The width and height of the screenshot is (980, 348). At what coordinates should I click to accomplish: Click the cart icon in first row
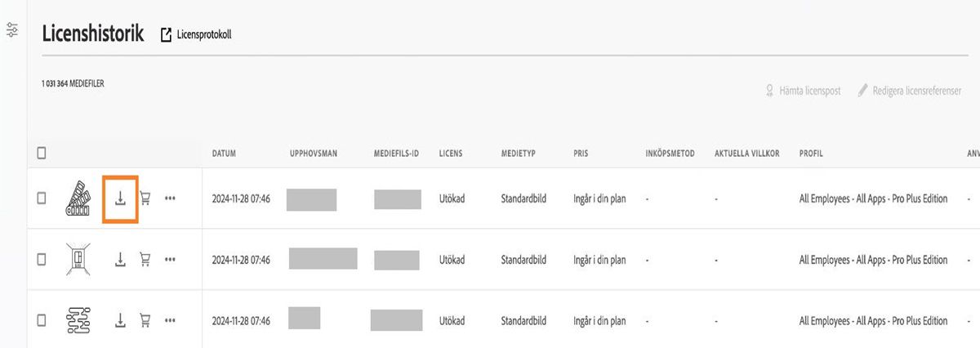(145, 199)
